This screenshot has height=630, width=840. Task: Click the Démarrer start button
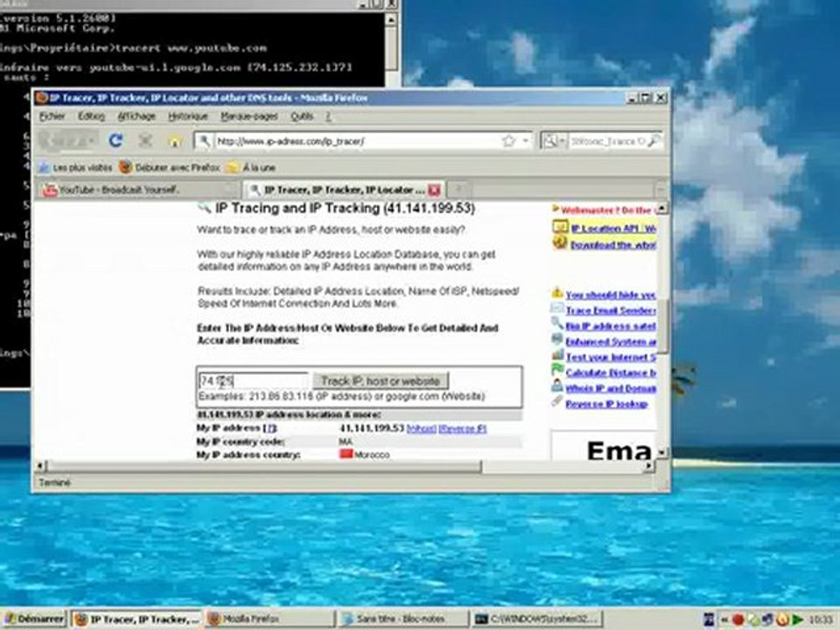(34, 619)
